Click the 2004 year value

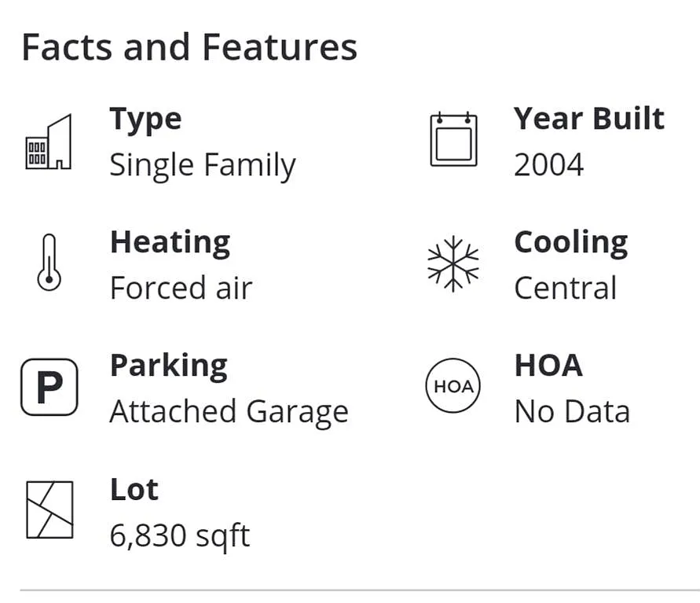click(548, 165)
